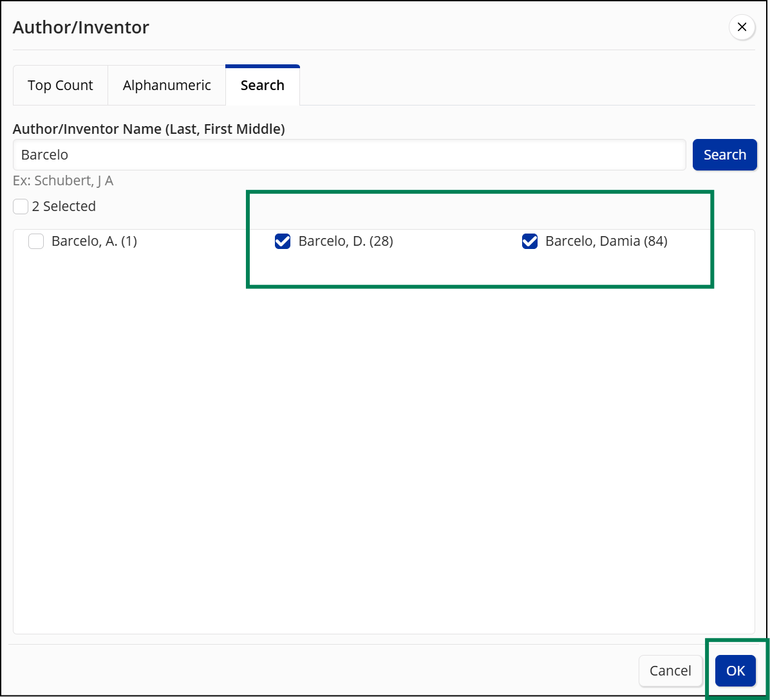Viewport: 770px width, 700px height.
Task: Uncheck the Barcelo, D. (28) checkbox
Action: [283, 241]
